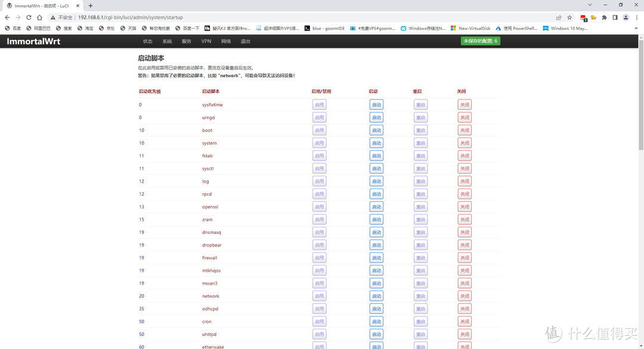Open the 状态 menu item
The height and width of the screenshot is (349, 644).
click(147, 41)
